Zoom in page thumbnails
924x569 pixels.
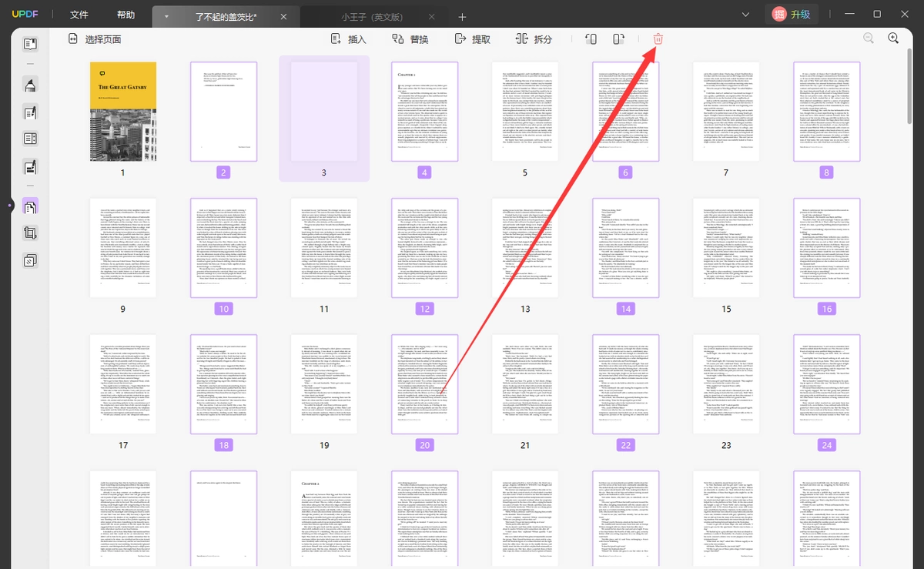coord(893,38)
